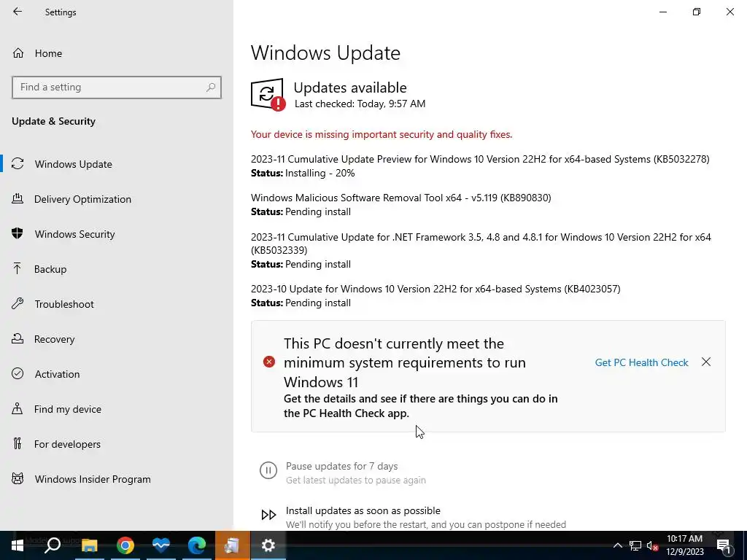Viewport: 747px width, 560px height.
Task: Launch Google Chrome from the taskbar
Action: pos(125,545)
